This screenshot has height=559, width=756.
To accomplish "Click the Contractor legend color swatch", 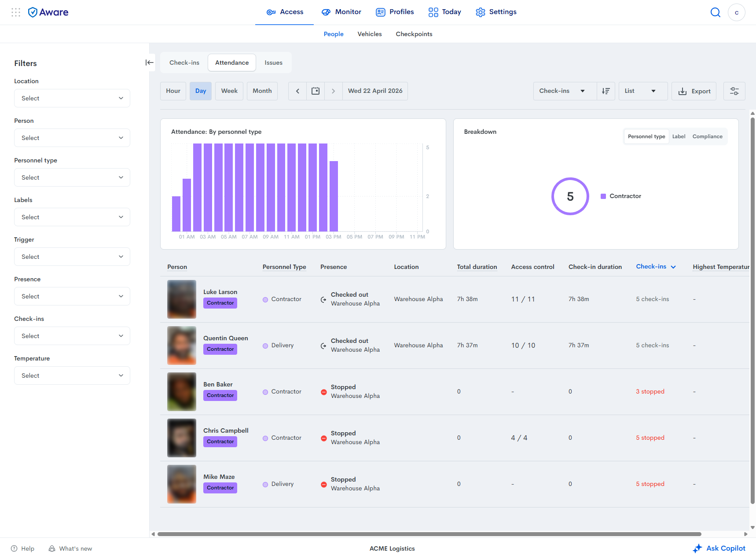I will coord(603,196).
